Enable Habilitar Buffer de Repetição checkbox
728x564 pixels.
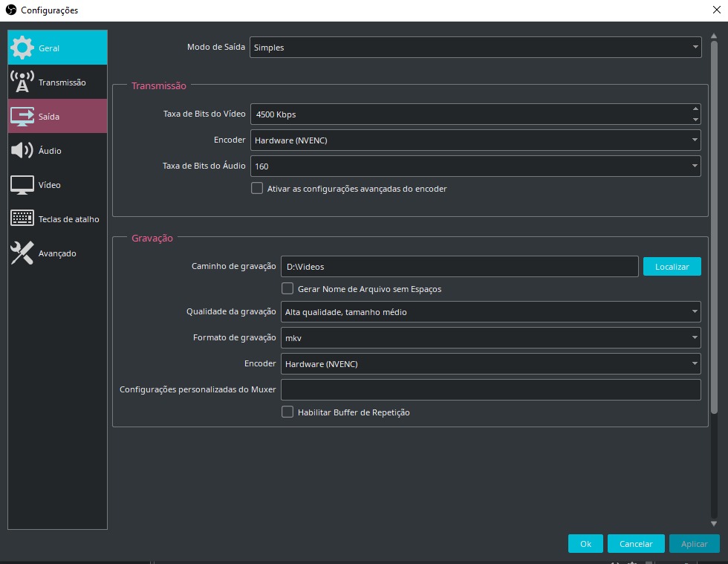point(287,412)
